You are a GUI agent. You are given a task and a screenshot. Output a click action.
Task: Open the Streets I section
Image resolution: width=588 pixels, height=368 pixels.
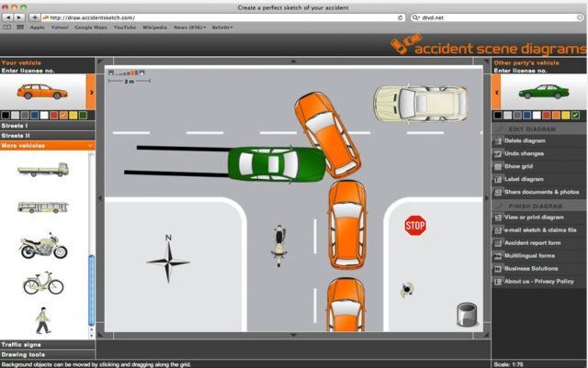click(x=47, y=126)
